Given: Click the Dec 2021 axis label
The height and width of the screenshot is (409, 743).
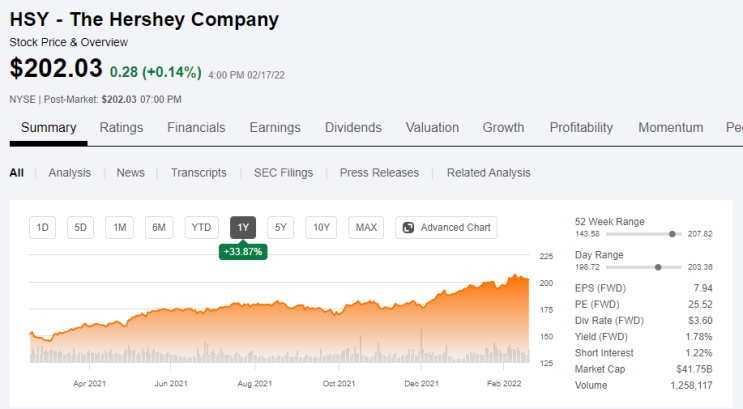Looking at the screenshot, I should point(421,383).
